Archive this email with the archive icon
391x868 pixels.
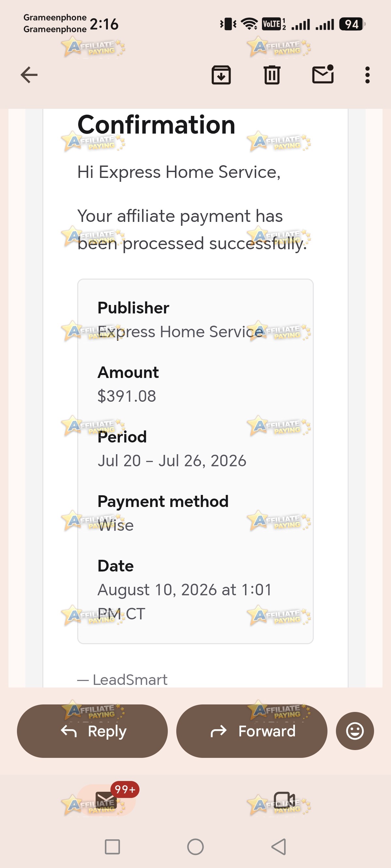221,75
